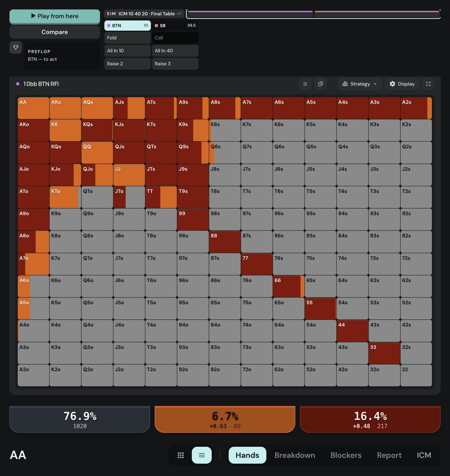Select the T9s hand cell
This screenshot has width=450, height=476.
pyautogui.click(x=193, y=197)
